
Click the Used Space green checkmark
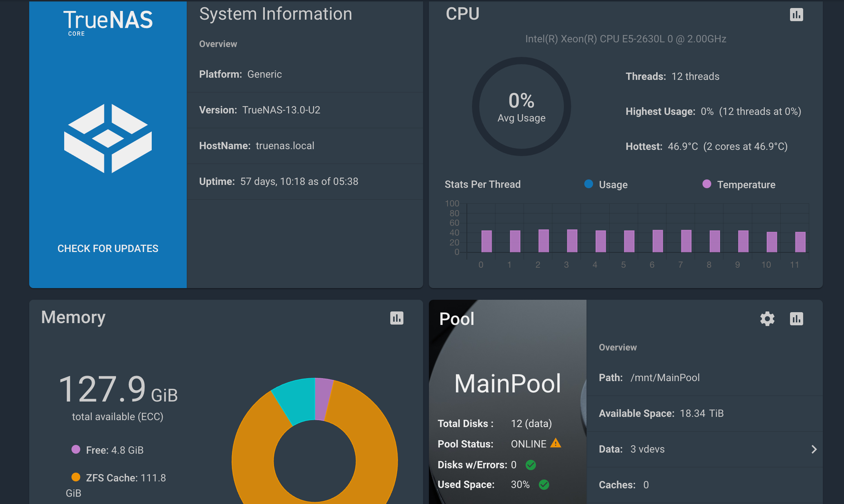(544, 485)
